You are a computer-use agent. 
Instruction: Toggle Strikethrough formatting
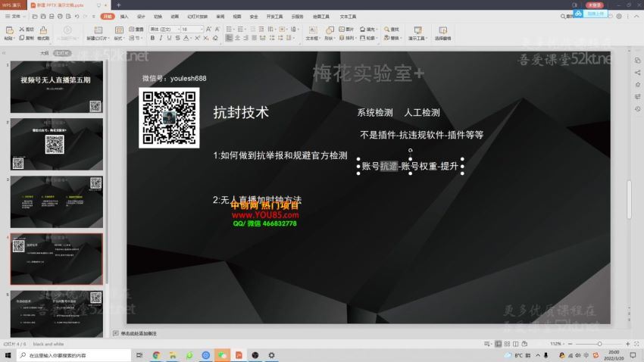click(177, 38)
